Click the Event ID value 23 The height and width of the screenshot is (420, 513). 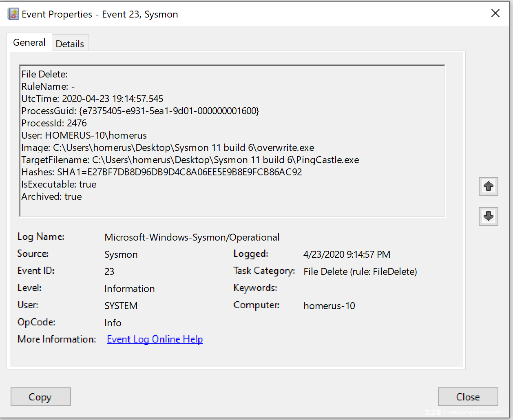[109, 272]
